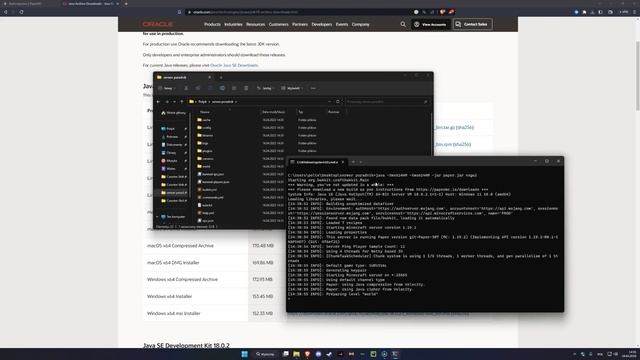Image resolution: width=640 pixels, height=360 pixels.
Task: Open the File Explorer address bar history chevron
Action: click(x=329, y=102)
